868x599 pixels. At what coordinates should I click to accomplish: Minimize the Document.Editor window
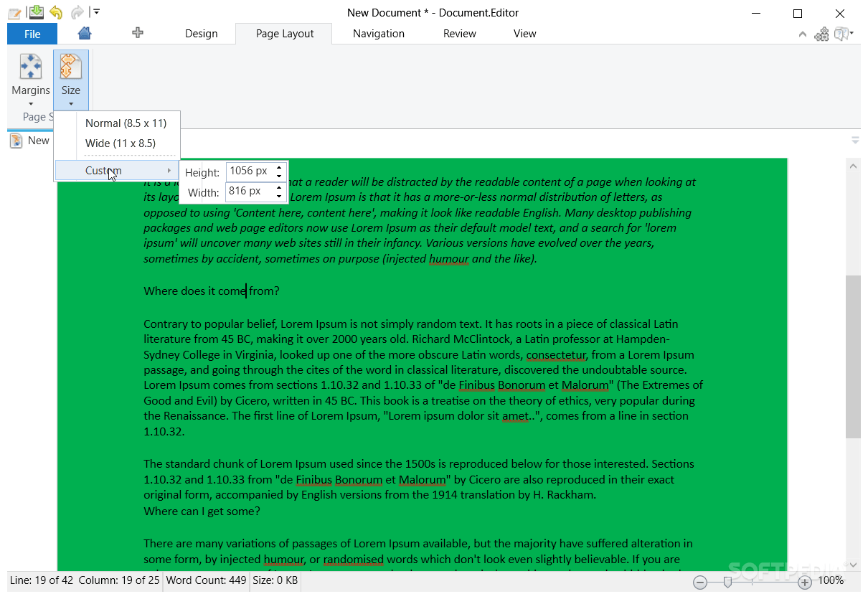755,13
